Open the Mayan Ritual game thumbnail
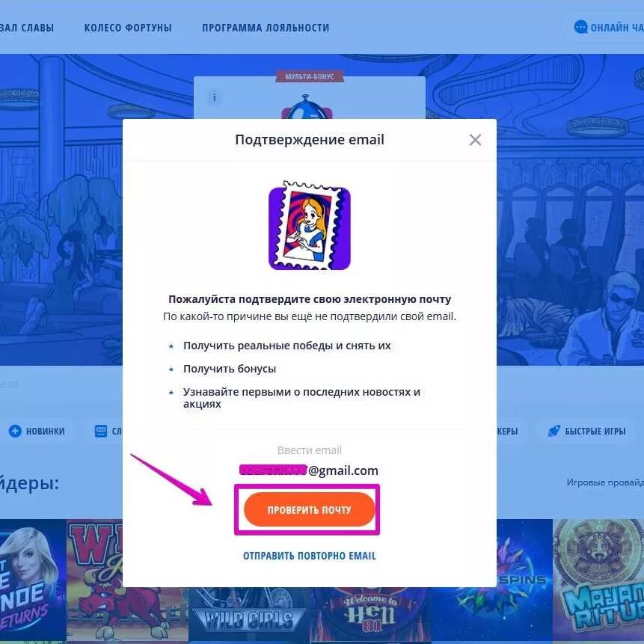Image resolution: width=644 pixels, height=644 pixels. pos(598,580)
